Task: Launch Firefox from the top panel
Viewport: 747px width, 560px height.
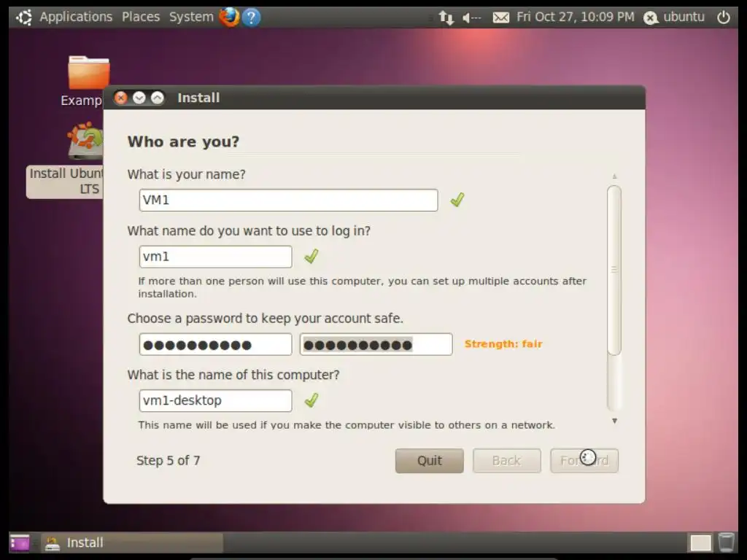Action: click(229, 17)
